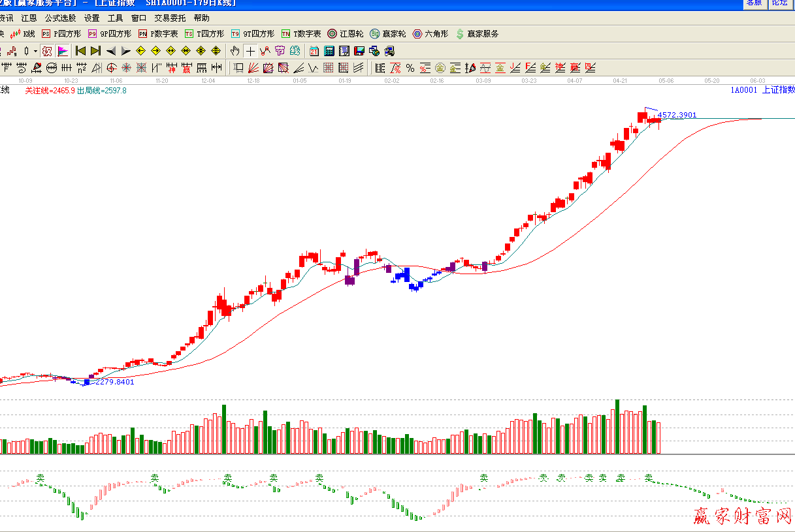Open 赢家服务 link with dollar icon
Screen dimensions: 795x532
pos(477,34)
